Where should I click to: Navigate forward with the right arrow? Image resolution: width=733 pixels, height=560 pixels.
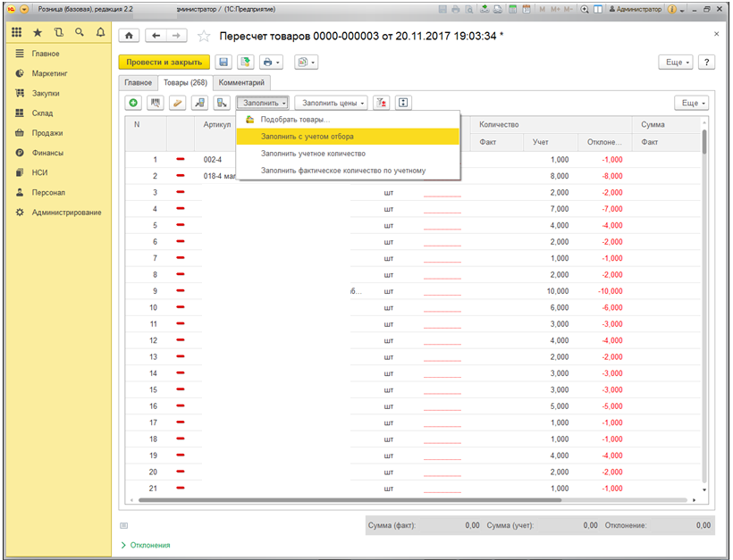coord(177,36)
